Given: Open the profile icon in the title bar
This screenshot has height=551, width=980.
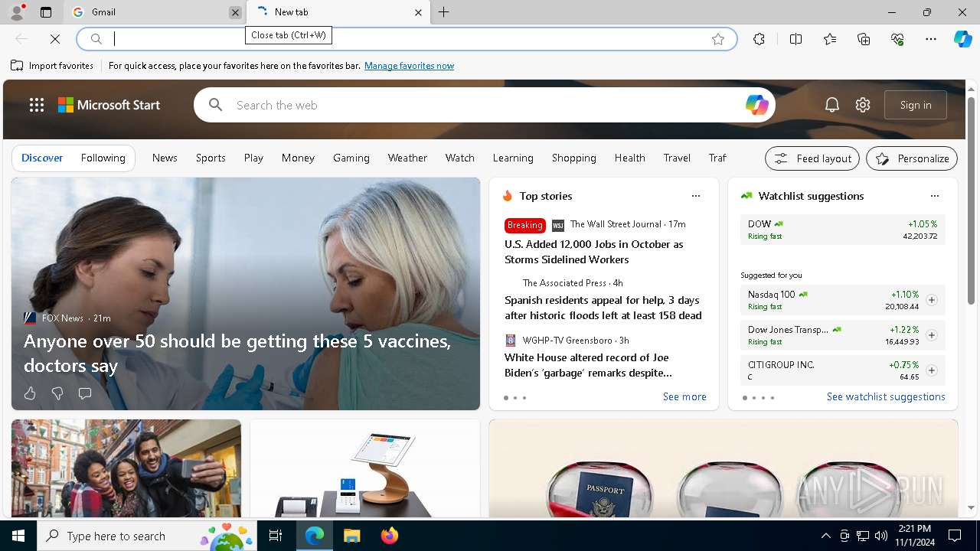Looking at the screenshot, I should tap(17, 12).
